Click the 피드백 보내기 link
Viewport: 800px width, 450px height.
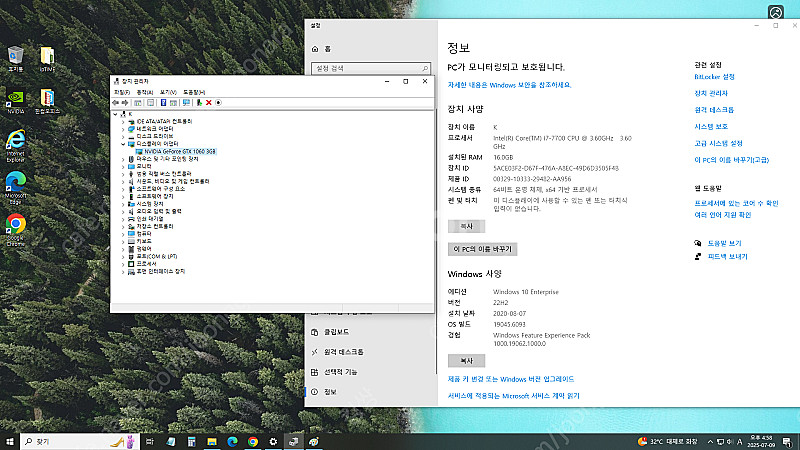pyautogui.click(x=728, y=257)
